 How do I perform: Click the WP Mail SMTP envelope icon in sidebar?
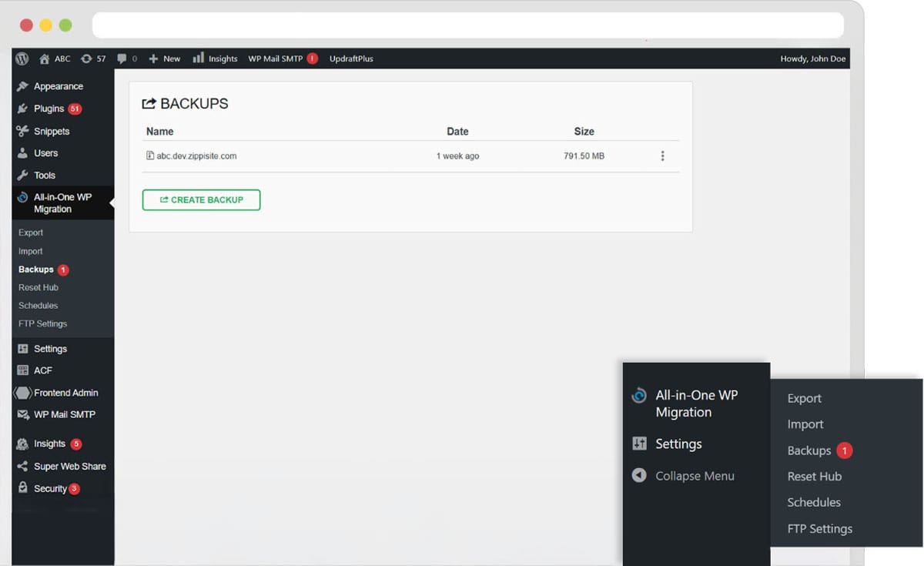click(22, 414)
